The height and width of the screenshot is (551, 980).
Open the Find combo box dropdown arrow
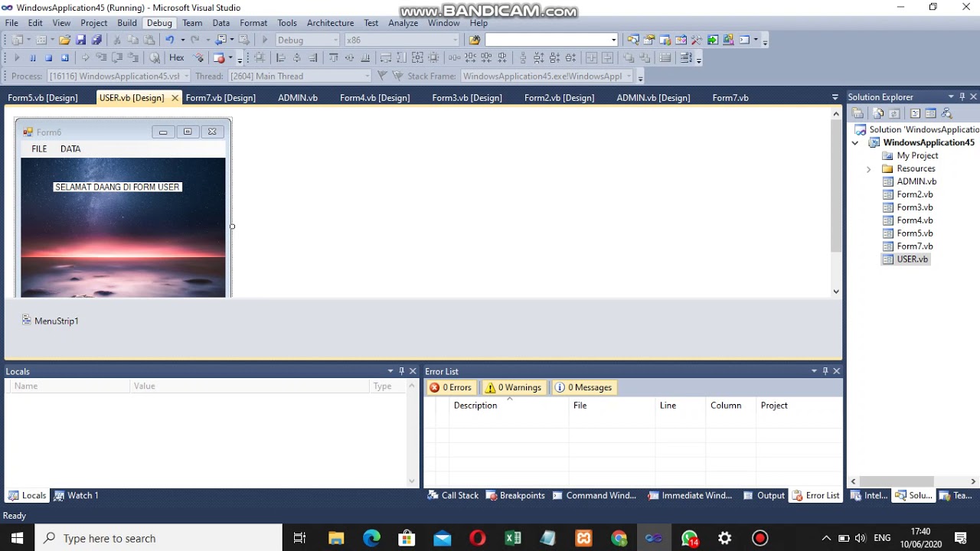pyautogui.click(x=613, y=40)
